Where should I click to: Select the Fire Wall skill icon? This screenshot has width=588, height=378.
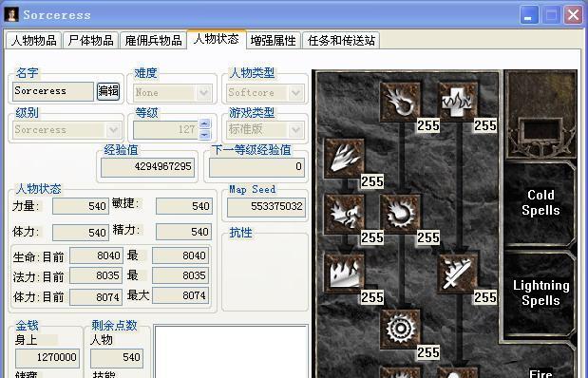click(344, 274)
